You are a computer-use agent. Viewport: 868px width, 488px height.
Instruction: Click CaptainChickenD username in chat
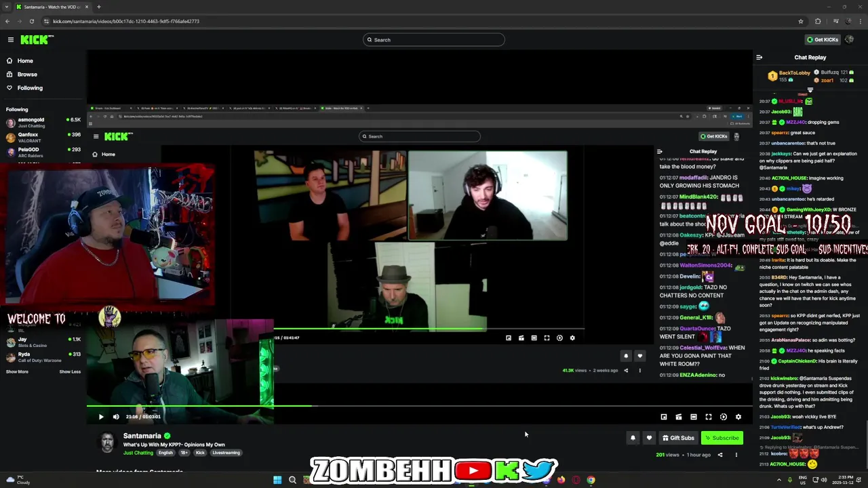point(797,361)
